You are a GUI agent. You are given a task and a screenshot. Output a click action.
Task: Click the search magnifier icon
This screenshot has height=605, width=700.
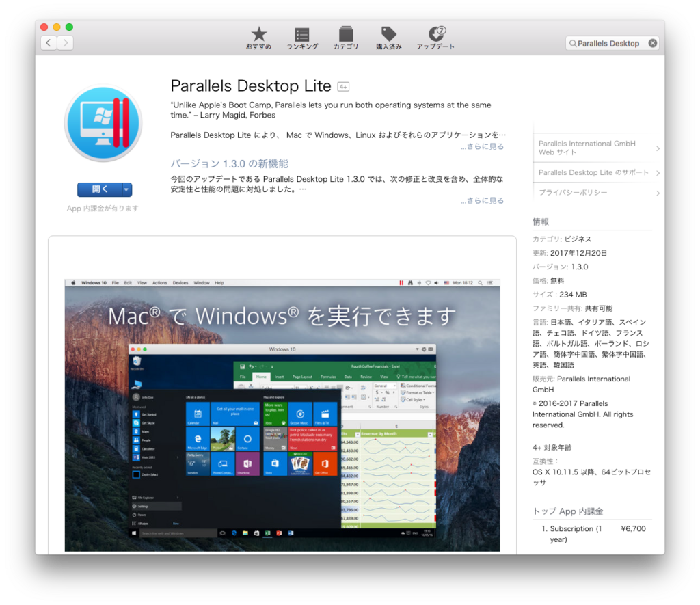point(572,43)
